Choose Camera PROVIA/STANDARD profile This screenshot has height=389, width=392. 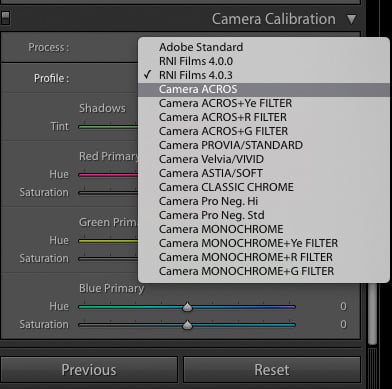coord(264,145)
